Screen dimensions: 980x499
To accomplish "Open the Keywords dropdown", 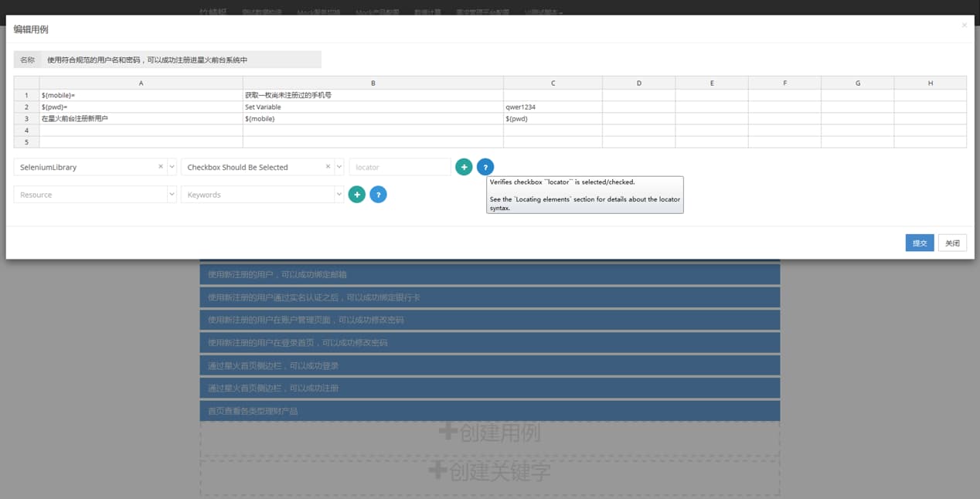I will click(262, 195).
